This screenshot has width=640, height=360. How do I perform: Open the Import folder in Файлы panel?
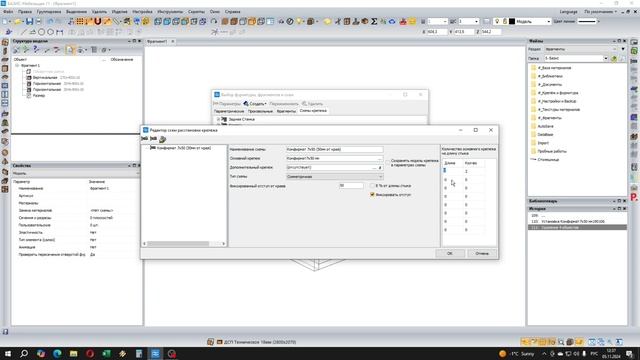click(543, 143)
